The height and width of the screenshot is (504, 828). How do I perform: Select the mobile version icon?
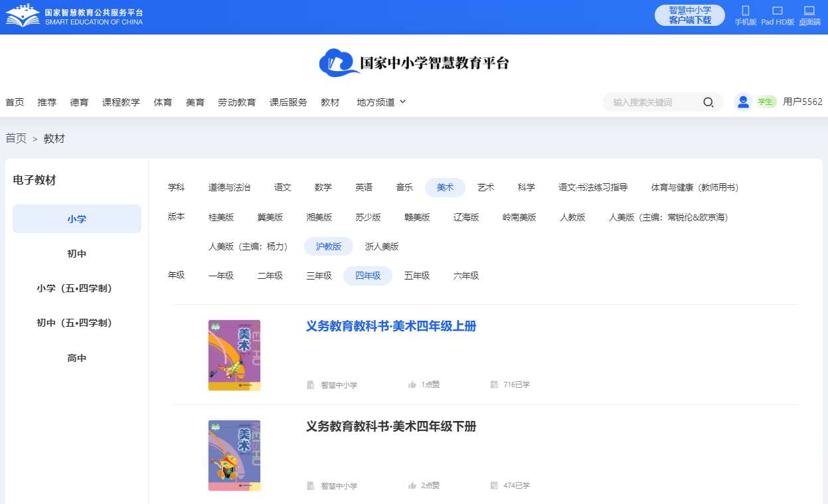coord(745,11)
